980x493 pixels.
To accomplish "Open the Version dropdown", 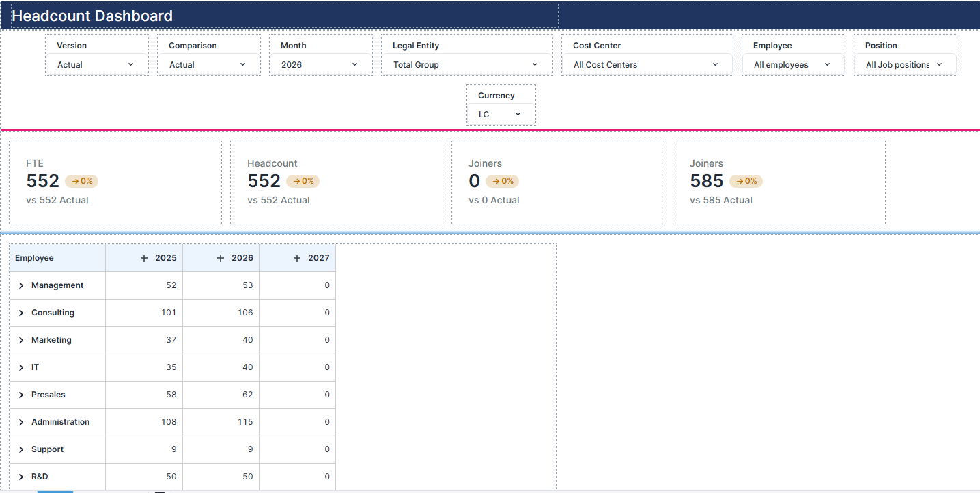I will click(x=96, y=65).
